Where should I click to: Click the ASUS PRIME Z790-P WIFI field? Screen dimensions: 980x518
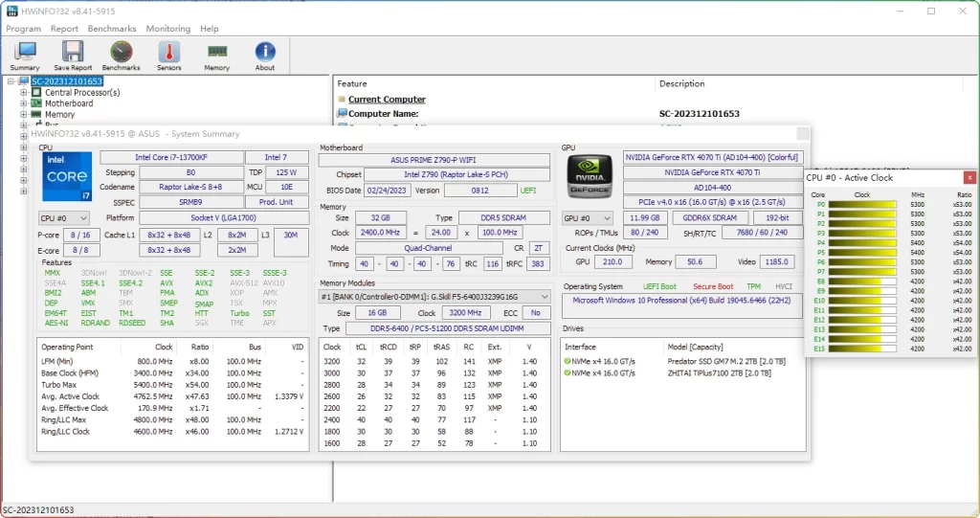click(434, 160)
